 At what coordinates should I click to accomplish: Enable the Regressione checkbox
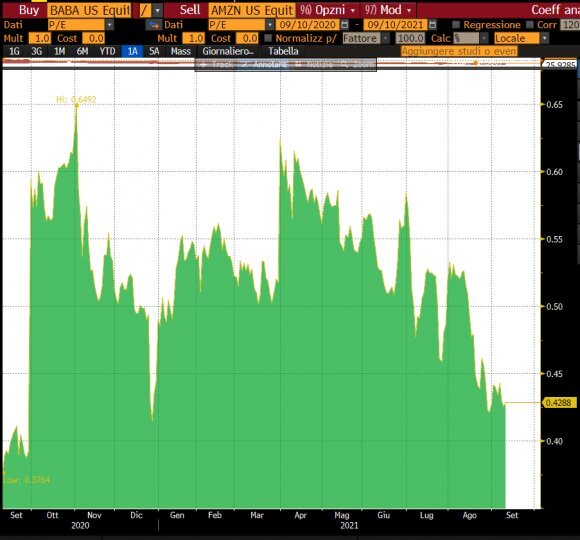[x=456, y=25]
